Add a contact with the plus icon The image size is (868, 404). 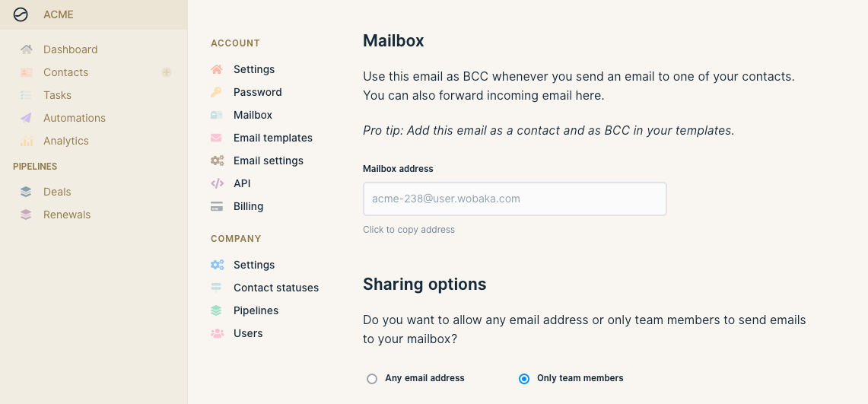[x=166, y=72]
